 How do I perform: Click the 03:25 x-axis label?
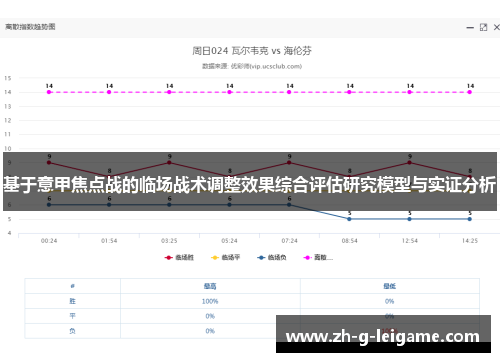(x=169, y=241)
